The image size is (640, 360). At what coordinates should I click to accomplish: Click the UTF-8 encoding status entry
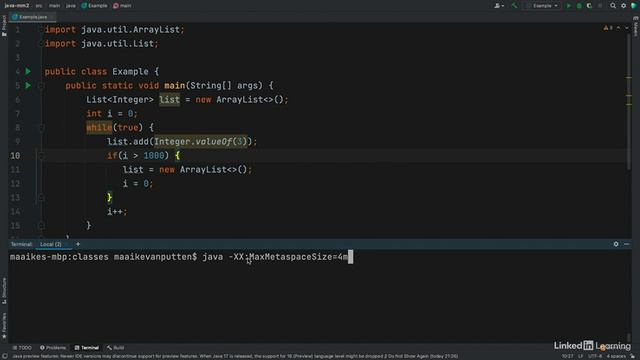click(x=595, y=356)
